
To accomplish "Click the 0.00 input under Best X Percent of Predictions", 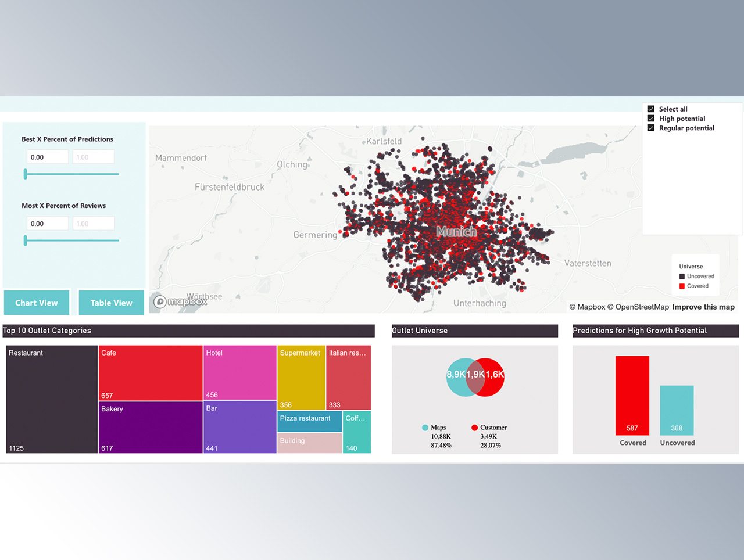I will click(x=47, y=156).
